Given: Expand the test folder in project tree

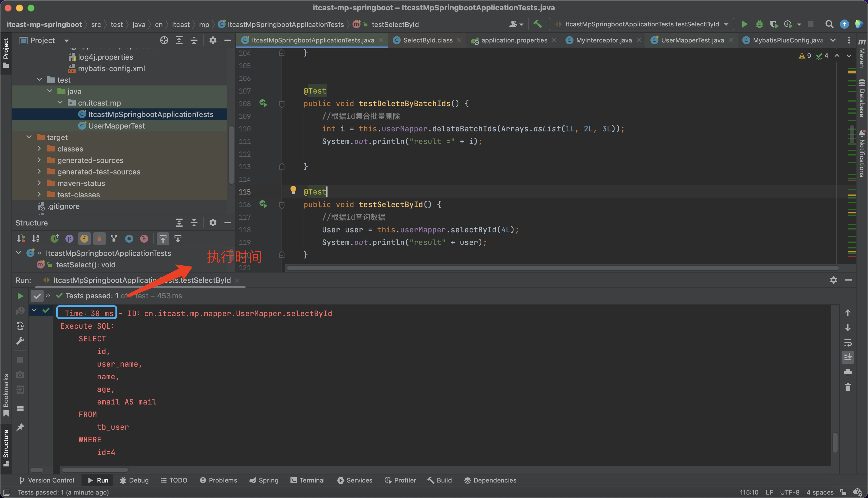Looking at the screenshot, I should pyautogui.click(x=39, y=79).
